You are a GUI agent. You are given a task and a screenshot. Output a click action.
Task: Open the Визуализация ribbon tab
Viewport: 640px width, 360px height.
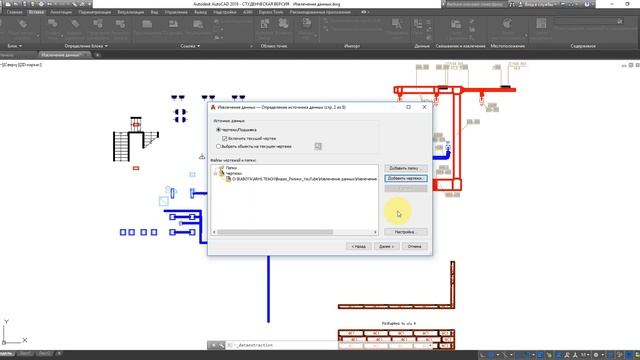tap(131, 12)
